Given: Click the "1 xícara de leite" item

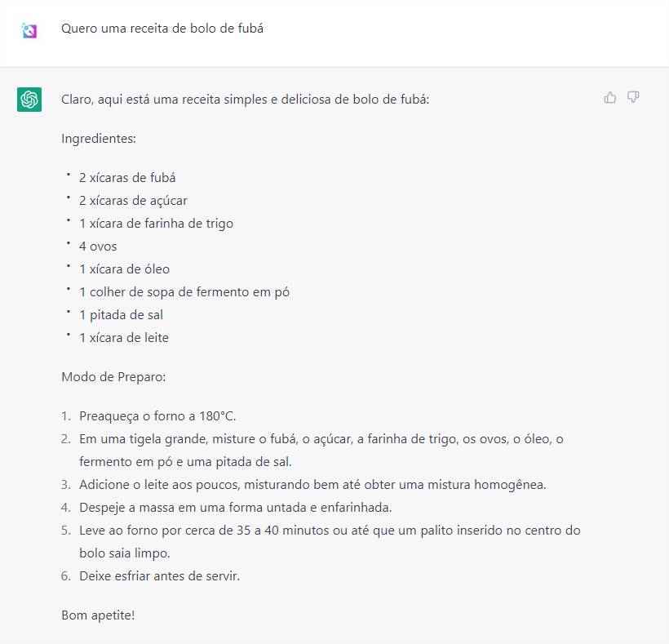Looking at the screenshot, I should [x=124, y=338].
